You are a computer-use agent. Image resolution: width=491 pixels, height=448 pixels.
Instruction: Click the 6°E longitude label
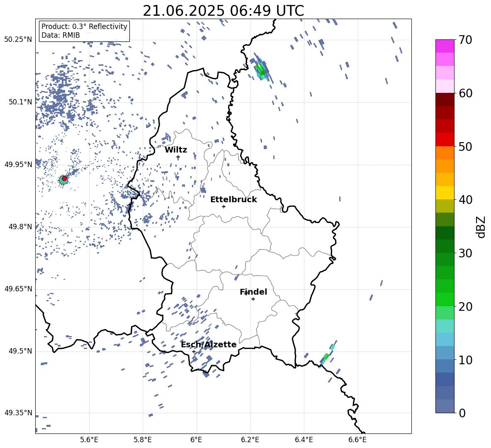point(196,440)
